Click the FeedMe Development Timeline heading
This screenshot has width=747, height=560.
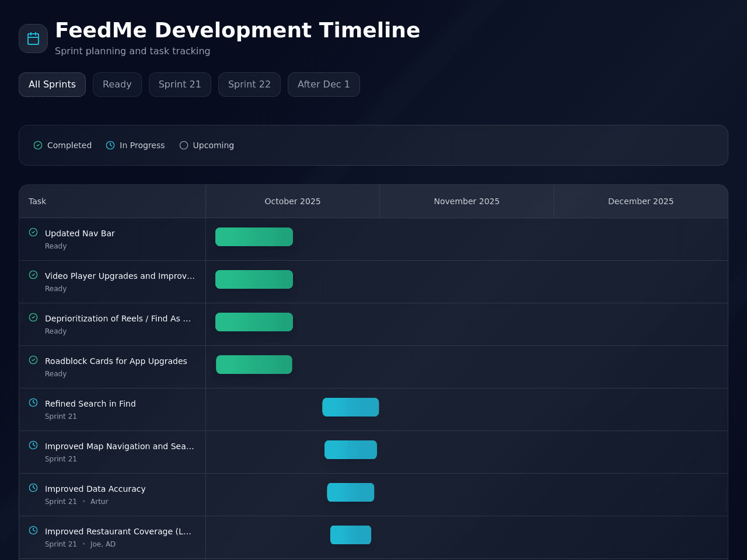pyautogui.click(x=238, y=30)
